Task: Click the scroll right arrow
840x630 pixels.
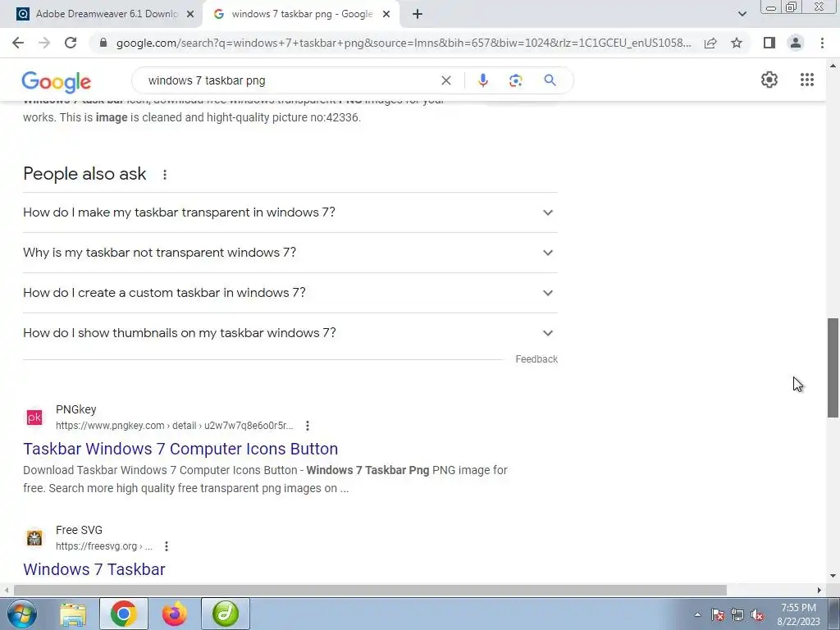Action: [819, 590]
